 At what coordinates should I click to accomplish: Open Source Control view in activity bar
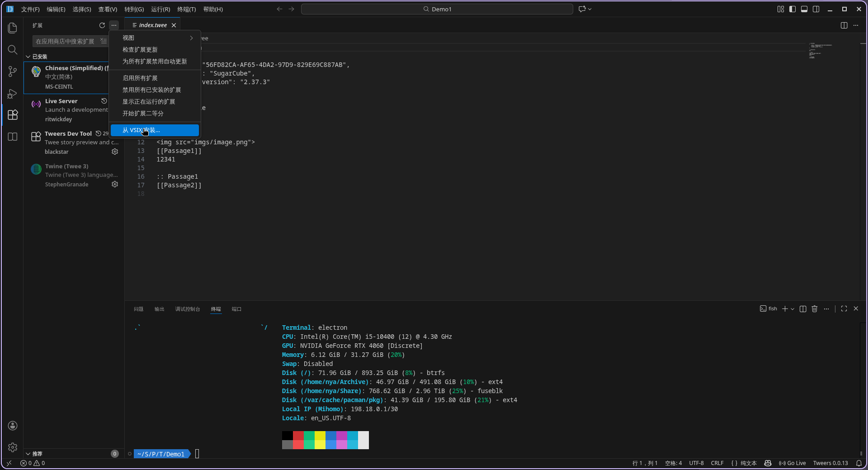(x=13, y=71)
